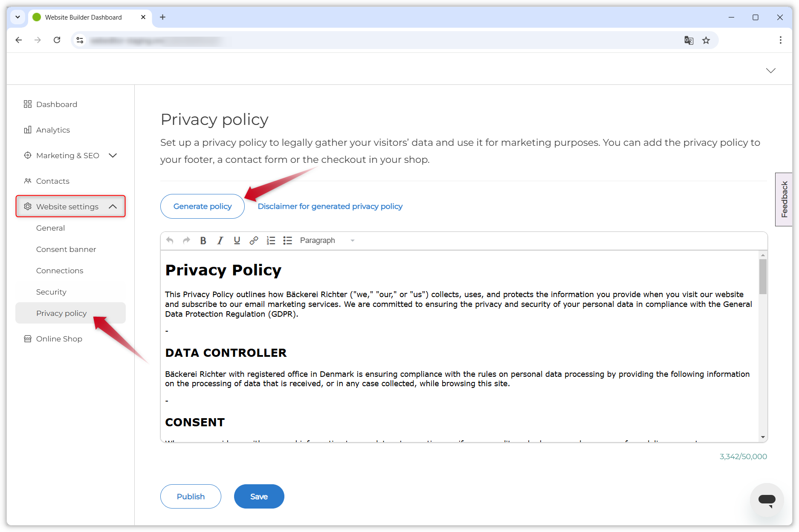Open the chat support bubble

pos(767,500)
